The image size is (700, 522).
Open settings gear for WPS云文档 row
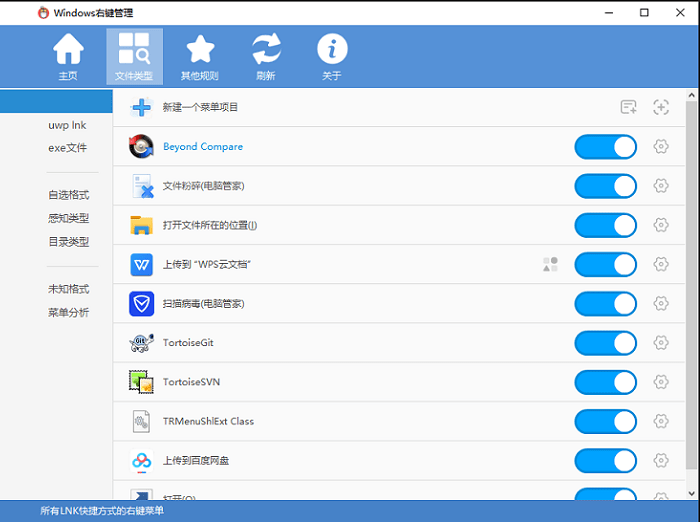[661, 264]
